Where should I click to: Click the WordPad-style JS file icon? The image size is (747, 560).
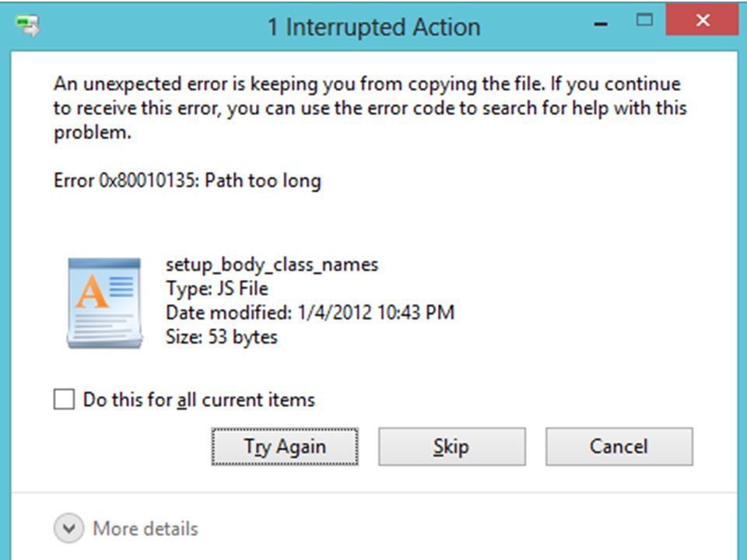(x=104, y=303)
